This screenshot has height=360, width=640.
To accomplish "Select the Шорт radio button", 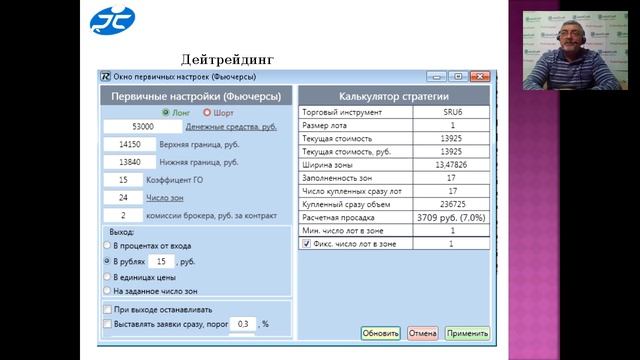I will coord(207,112).
